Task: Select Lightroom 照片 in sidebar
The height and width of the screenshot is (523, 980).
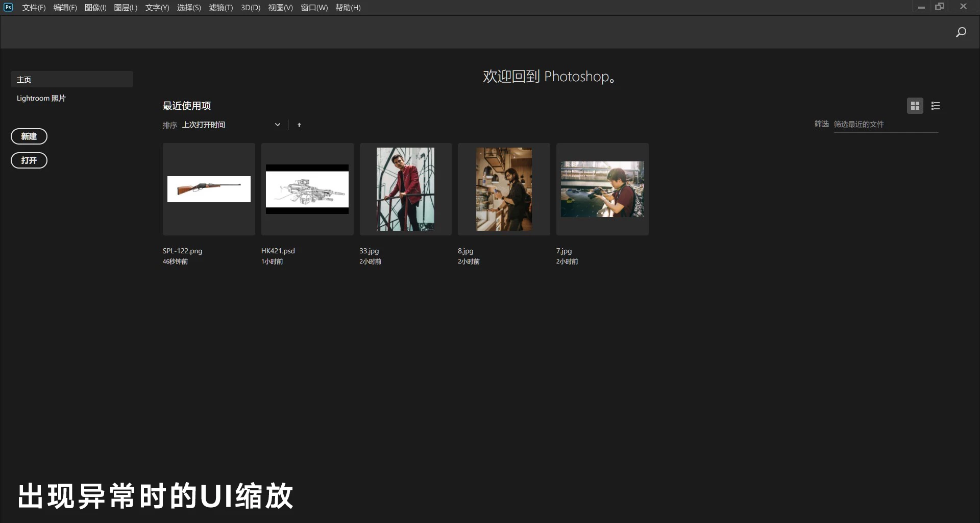Action: pyautogui.click(x=41, y=98)
